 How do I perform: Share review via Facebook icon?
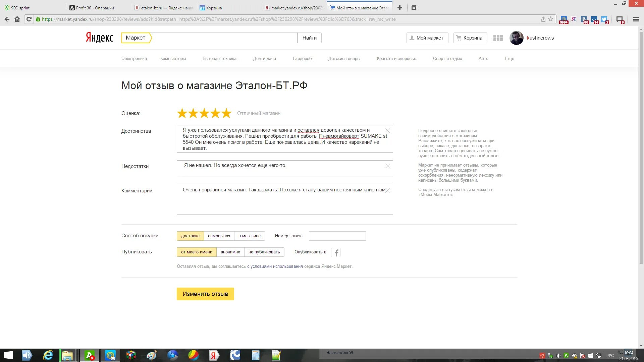(x=336, y=252)
